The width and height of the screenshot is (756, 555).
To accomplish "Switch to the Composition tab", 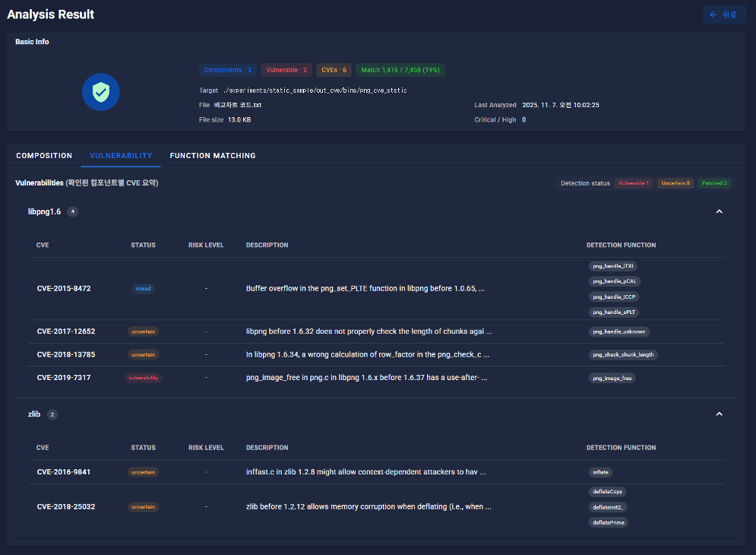I will point(44,156).
